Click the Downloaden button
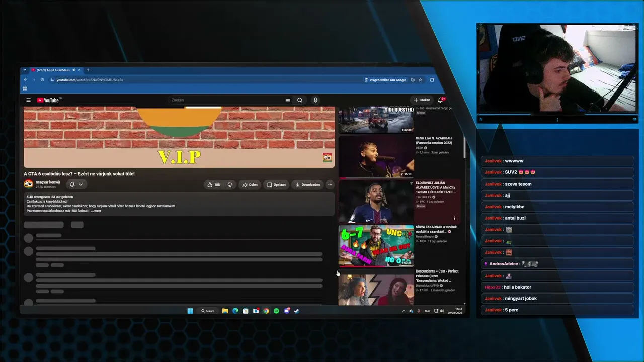This screenshot has width=644, height=362. tap(308, 185)
